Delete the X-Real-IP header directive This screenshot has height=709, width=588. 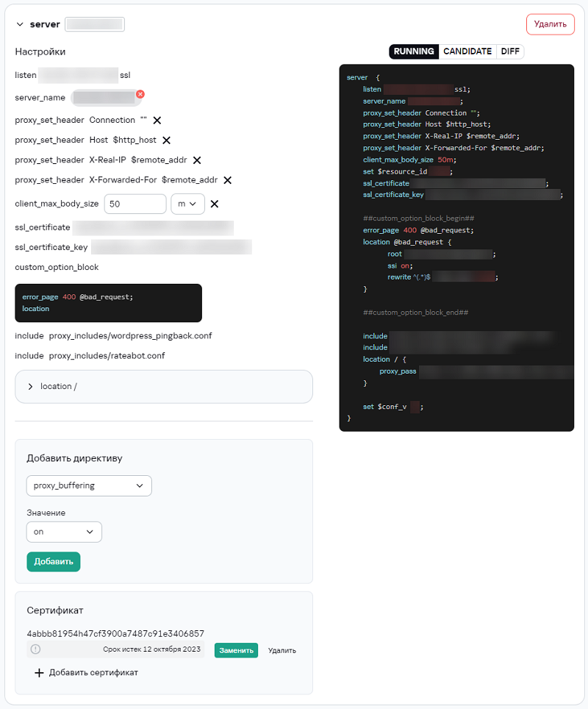click(x=196, y=160)
